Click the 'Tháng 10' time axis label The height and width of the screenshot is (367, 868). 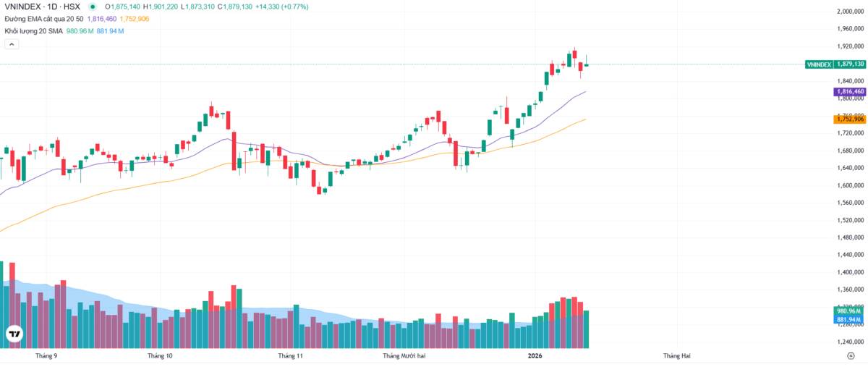(160, 356)
